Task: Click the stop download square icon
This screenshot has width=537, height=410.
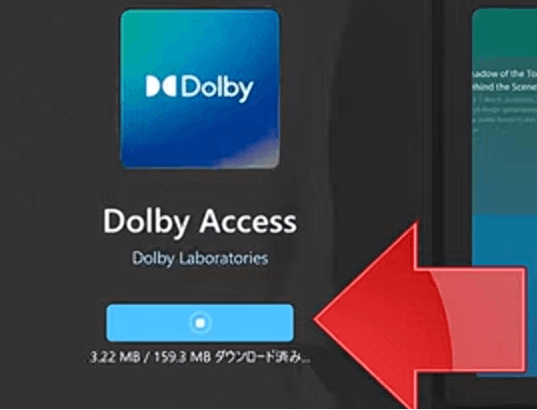Action: click(x=200, y=323)
